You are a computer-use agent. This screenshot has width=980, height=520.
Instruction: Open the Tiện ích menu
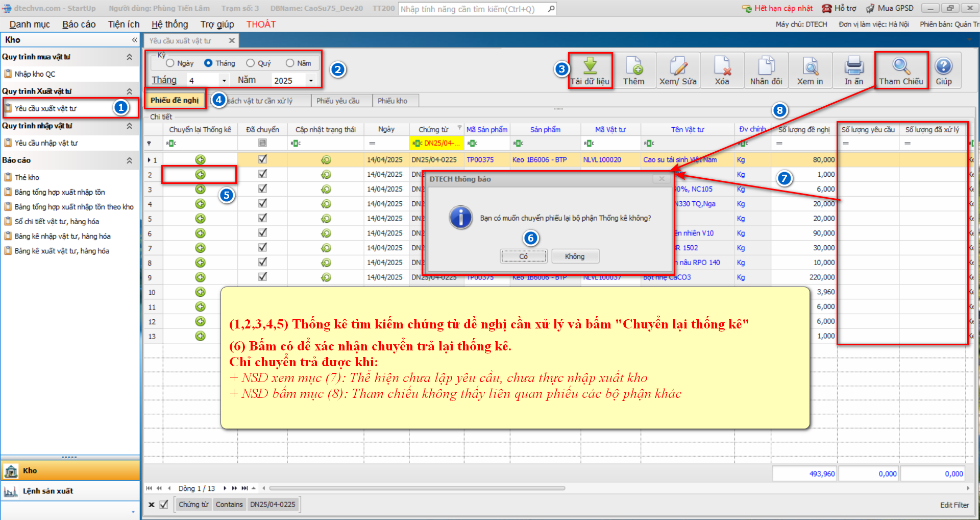point(124,25)
